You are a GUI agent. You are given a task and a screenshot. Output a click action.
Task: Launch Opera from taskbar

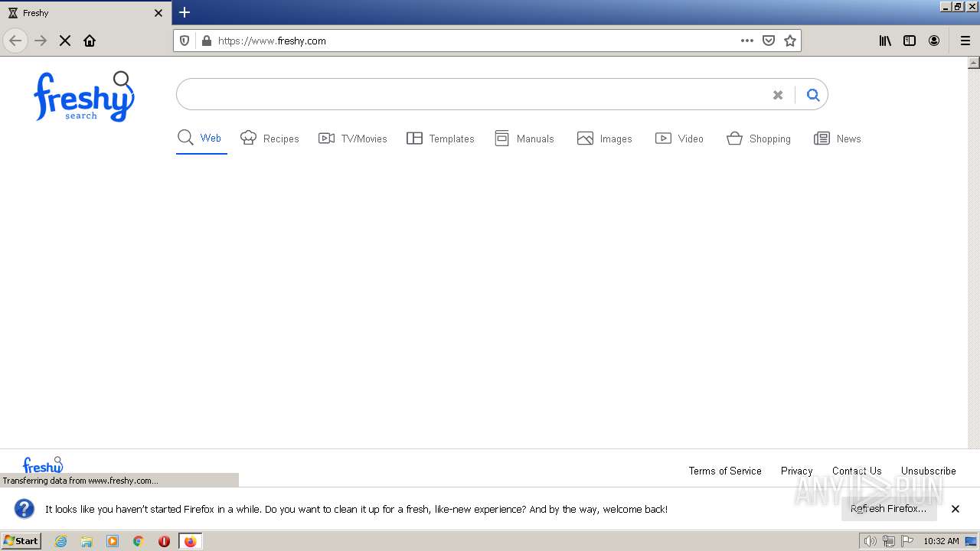click(x=164, y=541)
